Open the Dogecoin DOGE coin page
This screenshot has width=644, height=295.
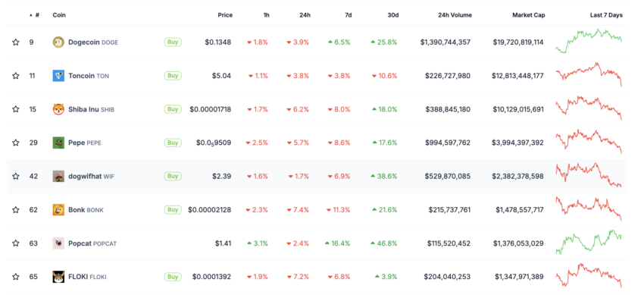93,42
